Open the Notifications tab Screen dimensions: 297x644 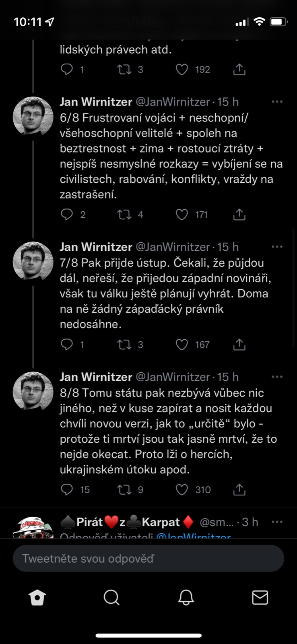186,598
